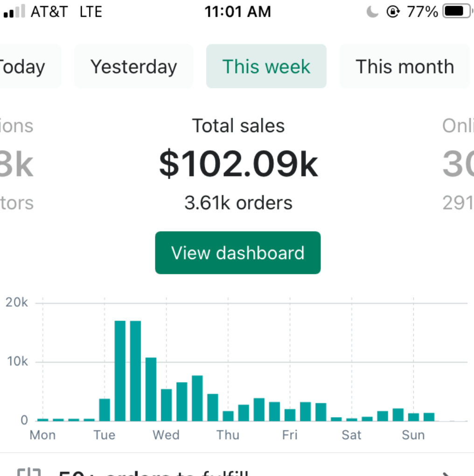Tap the cellular signal strength icon
Image resolution: width=474 pixels, height=476 pixels.
[14, 13]
